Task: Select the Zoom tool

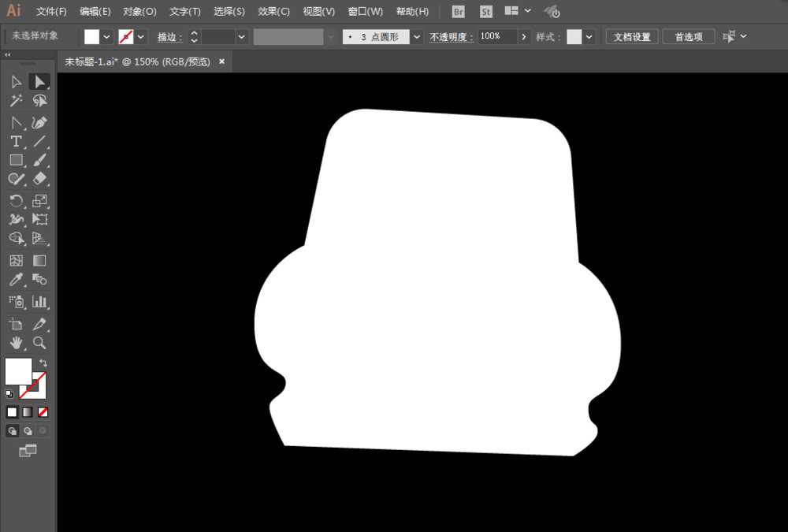Action: click(40, 344)
